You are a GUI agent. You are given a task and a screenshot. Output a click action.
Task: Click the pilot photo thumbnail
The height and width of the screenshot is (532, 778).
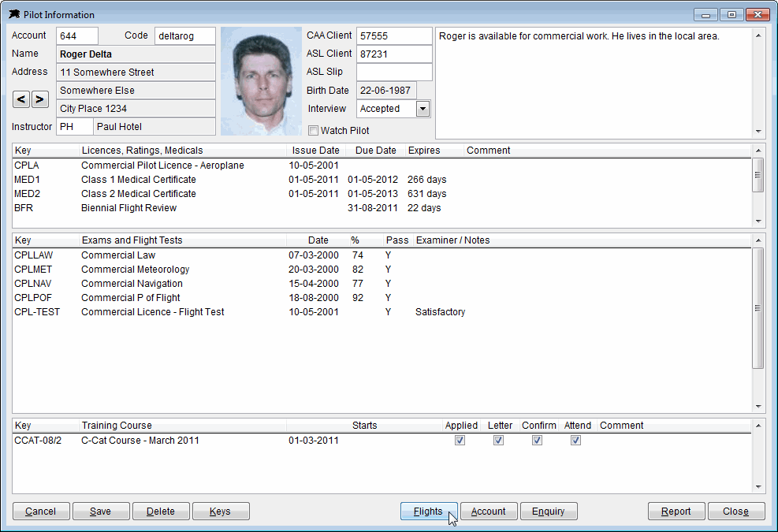(x=261, y=81)
